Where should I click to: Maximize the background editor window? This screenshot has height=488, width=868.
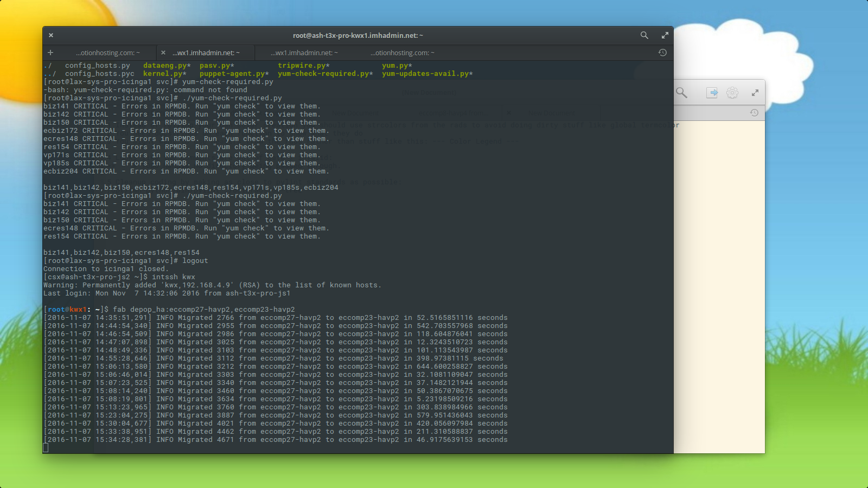pos(755,93)
